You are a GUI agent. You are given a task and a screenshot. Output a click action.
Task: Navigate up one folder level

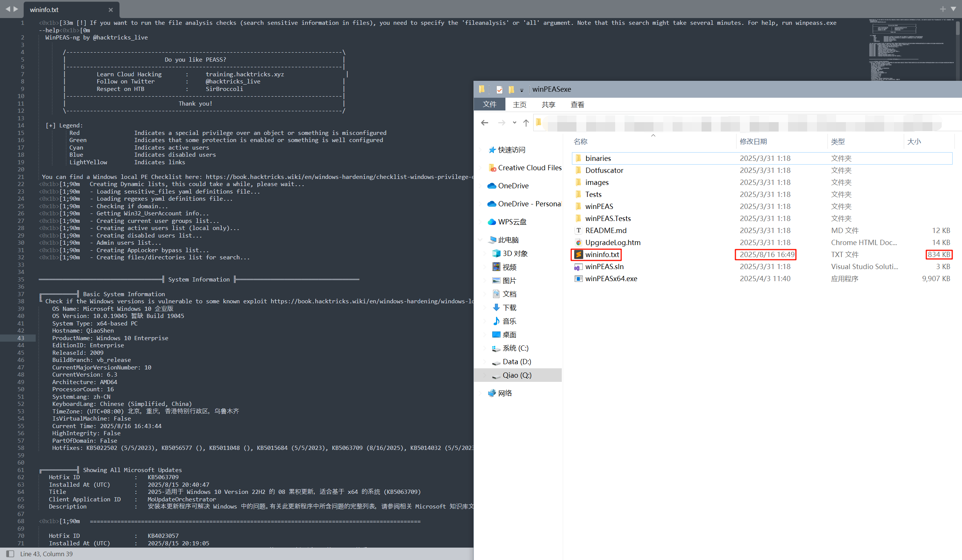point(526,123)
